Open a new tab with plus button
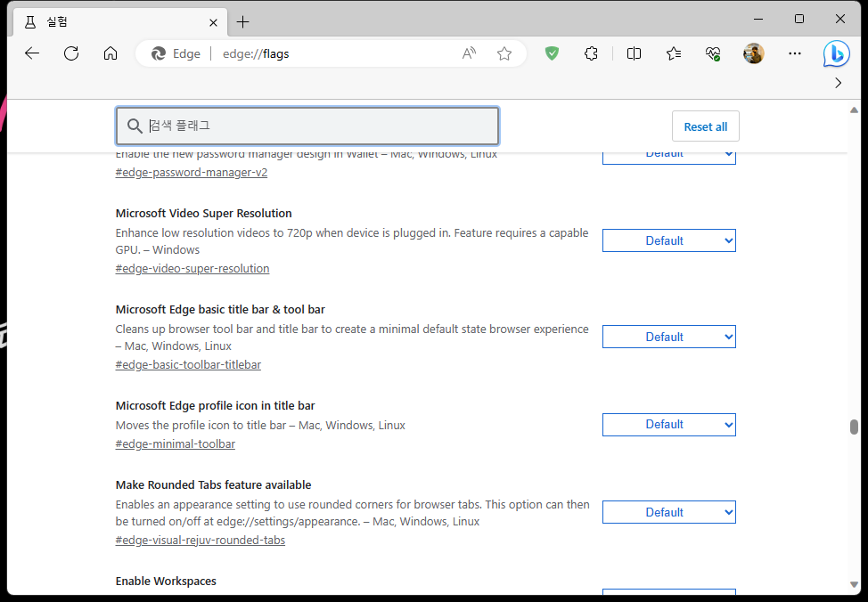The width and height of the screenshot is (868, 602). coord(242,22)
